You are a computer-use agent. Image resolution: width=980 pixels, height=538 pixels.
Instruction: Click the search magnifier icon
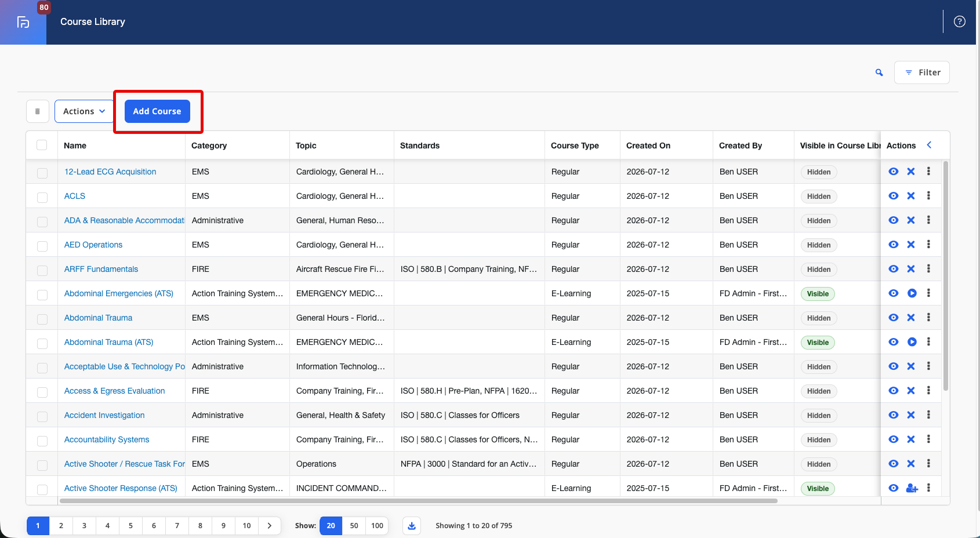[879, 72]
